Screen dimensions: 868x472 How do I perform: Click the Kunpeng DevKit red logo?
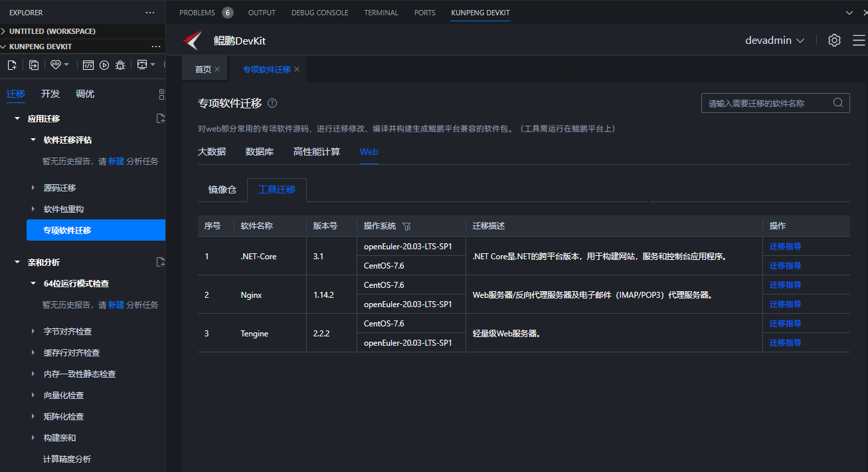[193, 41]
